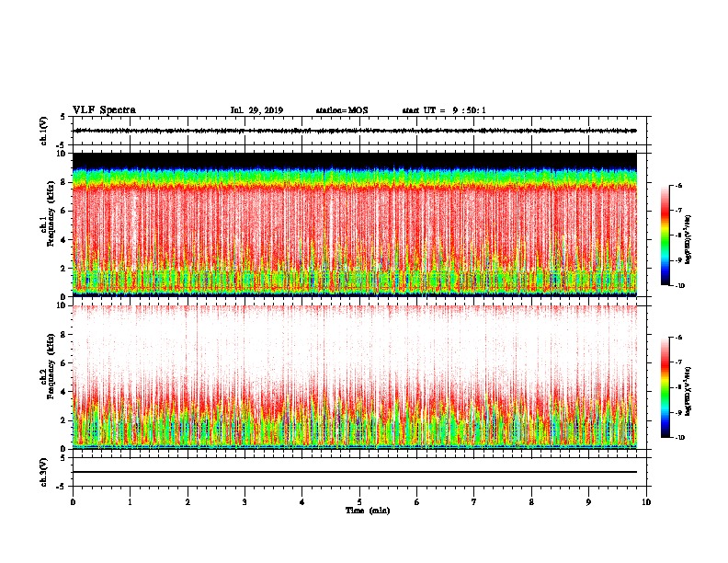Click the "station=MOS" header label
This screenshot has height=563, width=728.
pos(342,110)
